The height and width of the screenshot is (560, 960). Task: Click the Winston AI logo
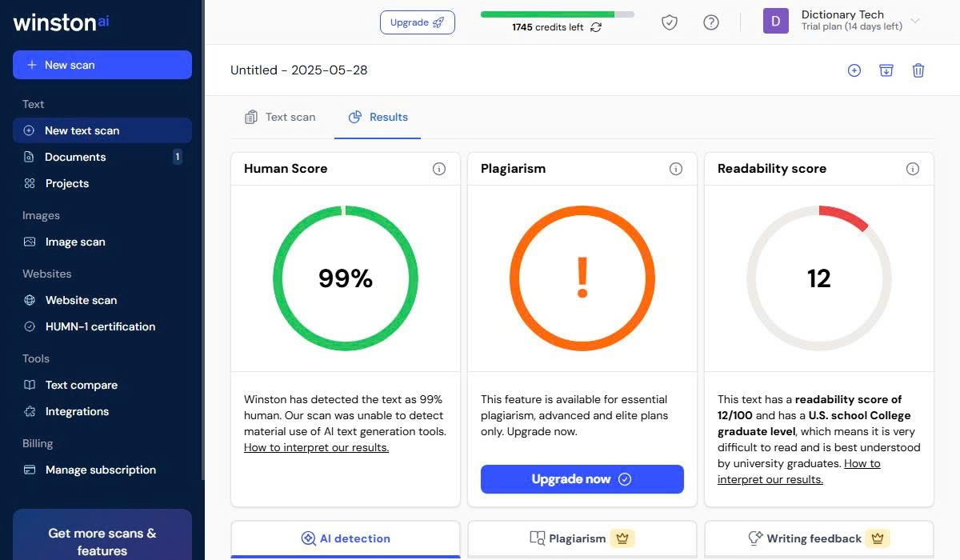[62, 22]
